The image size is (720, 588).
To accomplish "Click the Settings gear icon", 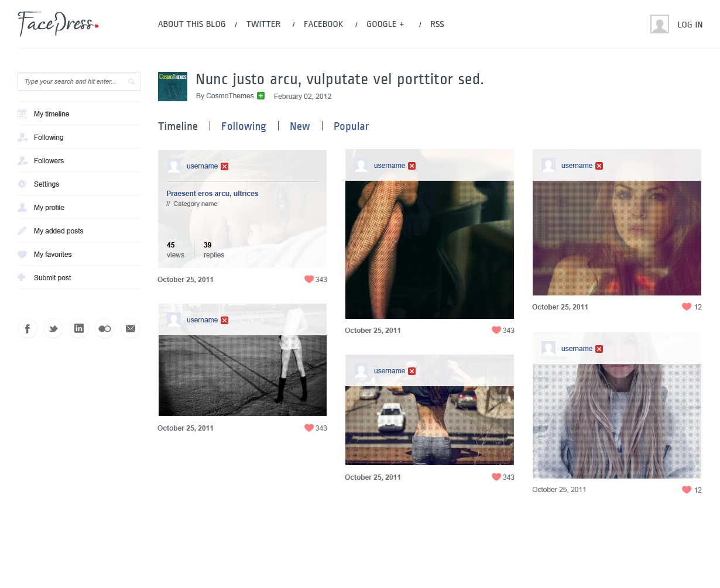I will 22,184.
